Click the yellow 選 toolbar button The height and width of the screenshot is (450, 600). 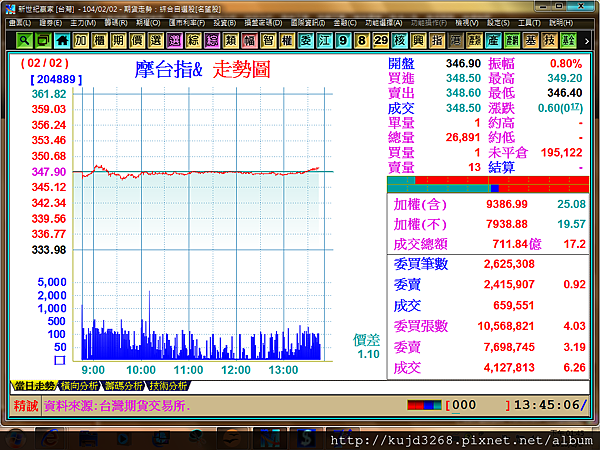(156, 40)
